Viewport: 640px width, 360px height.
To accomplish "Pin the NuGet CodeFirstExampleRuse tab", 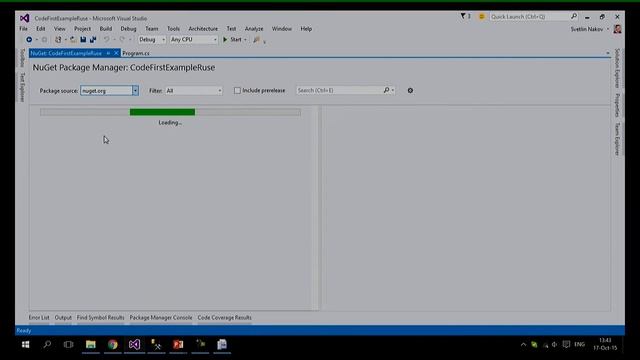I will [x=108, y=53].
